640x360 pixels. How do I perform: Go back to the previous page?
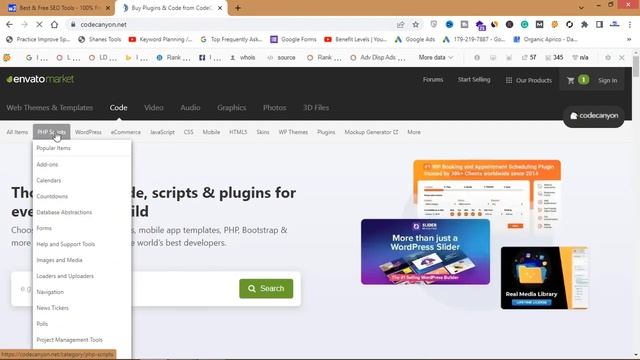[9, 24]
